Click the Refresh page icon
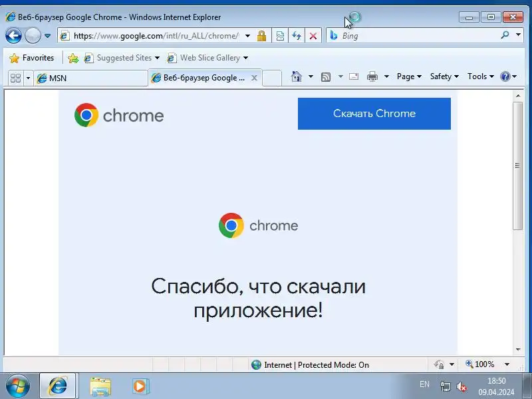The height and width of the screenshot is (399, 532). (297, 36)
